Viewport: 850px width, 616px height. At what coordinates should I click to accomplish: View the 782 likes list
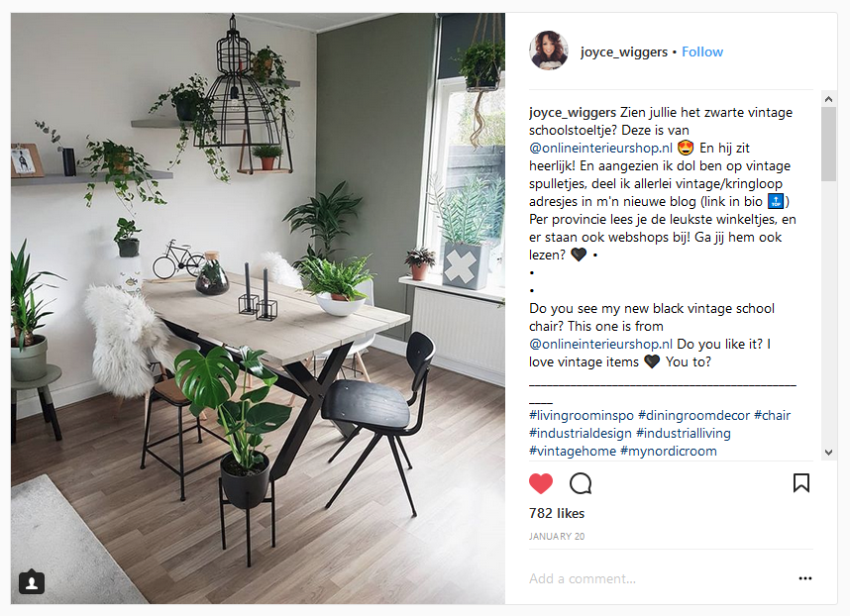(557, 513)
